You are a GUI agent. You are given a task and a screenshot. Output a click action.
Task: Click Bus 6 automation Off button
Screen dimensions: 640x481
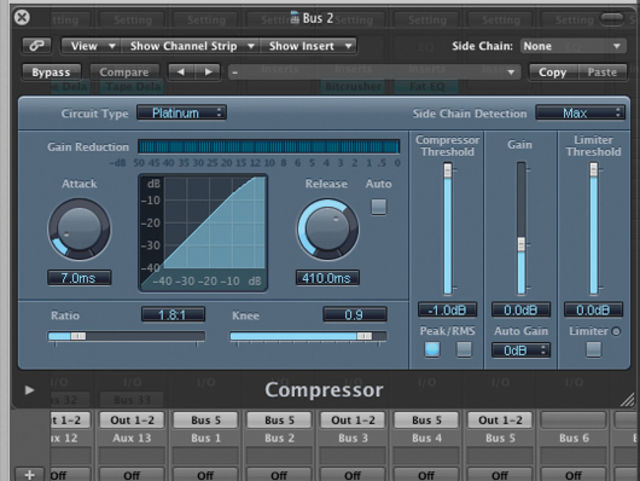pos(573,475)
